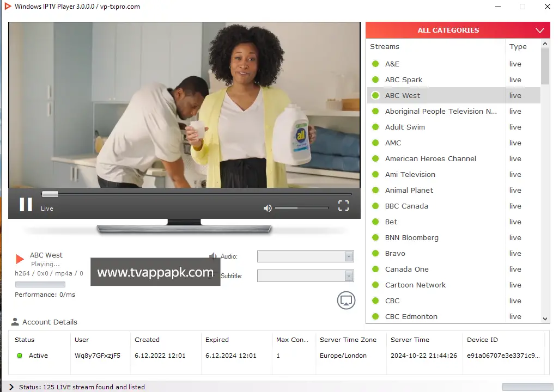Click the Max Con... column header
Screen dimensions: 559x392
click(x=293, y=340)
